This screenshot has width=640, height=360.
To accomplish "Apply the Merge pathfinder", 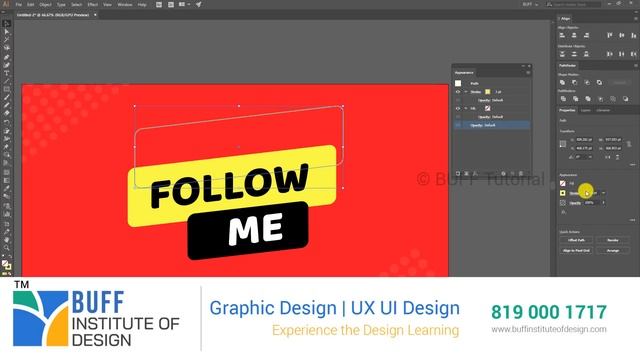I will click(588, 99).
